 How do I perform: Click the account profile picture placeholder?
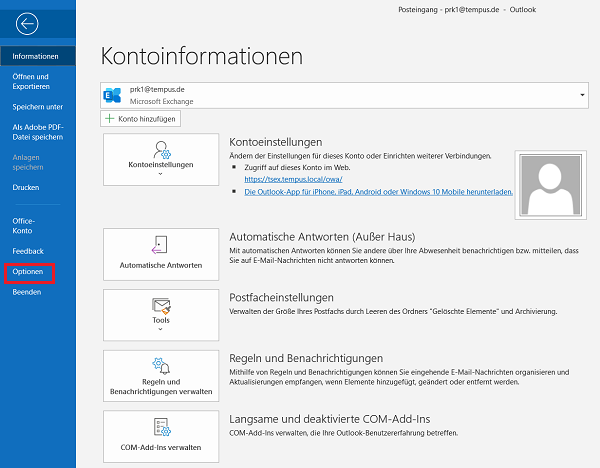click(551, 185)
